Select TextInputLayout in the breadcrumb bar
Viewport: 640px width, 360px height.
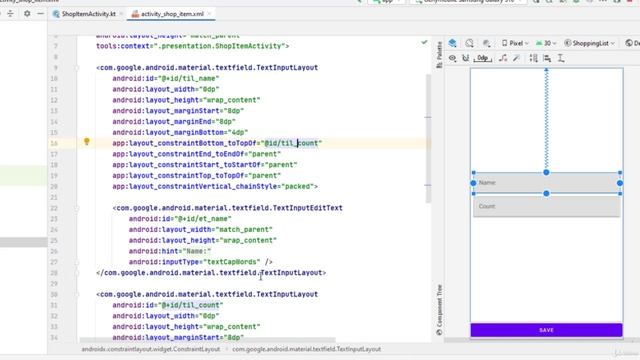pos(306,349)
